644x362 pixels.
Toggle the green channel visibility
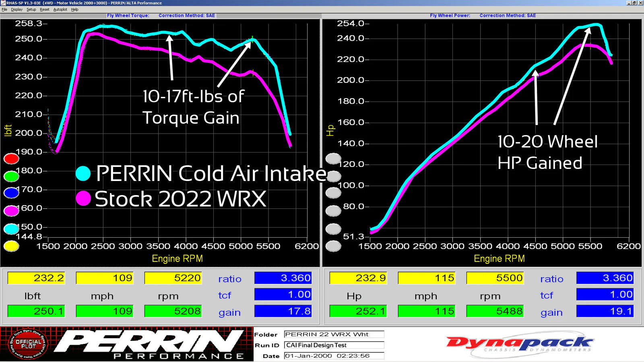click(11, 176)
